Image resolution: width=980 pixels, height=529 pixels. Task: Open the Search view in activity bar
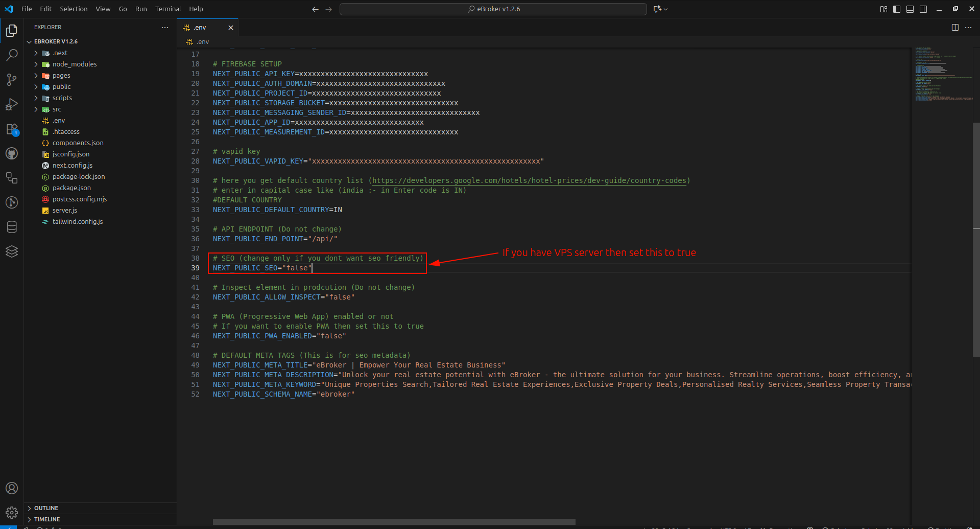tap(12, 55)
